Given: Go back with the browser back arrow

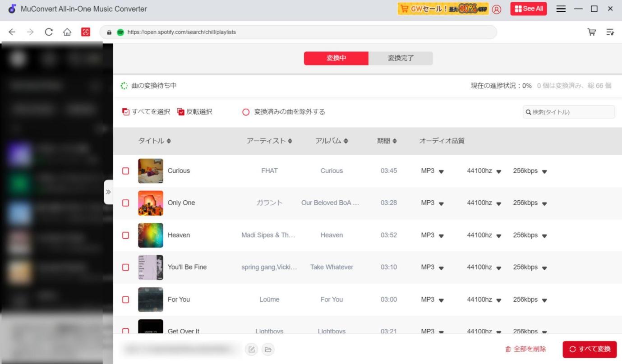Looking at the screenshot, I should (x=12, y=32).
